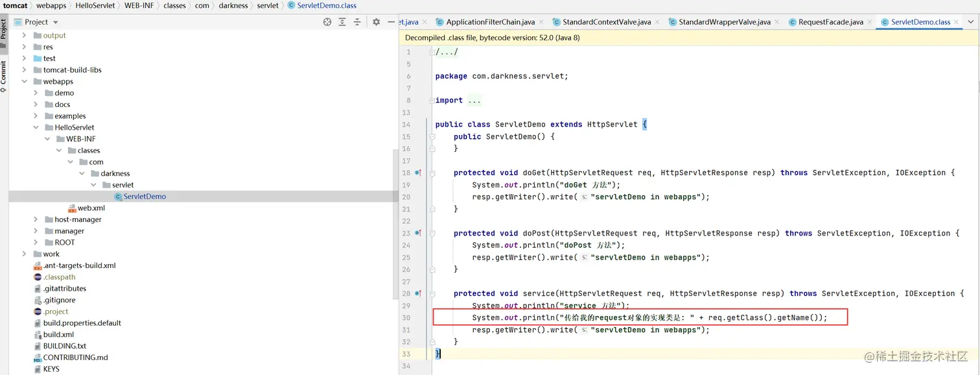The image size is (980, 375).
Task: Expand the host-manager folder
Action: point(36,219)
